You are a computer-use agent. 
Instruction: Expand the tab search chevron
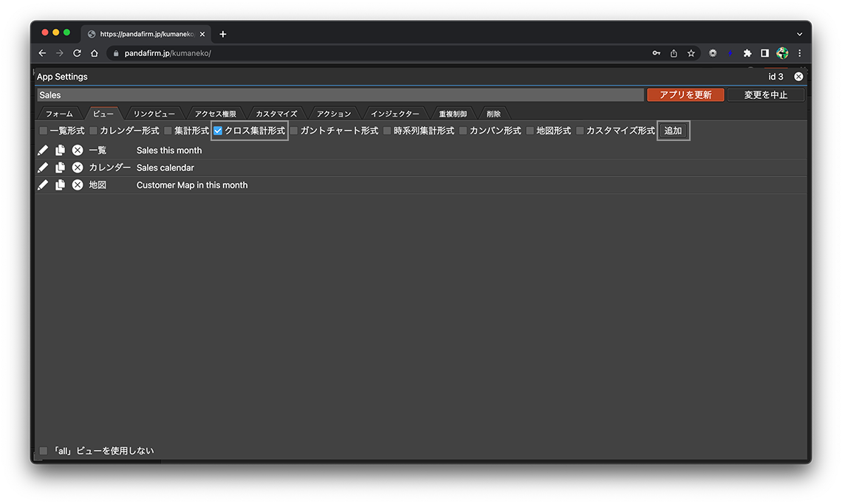coord(799,34)
